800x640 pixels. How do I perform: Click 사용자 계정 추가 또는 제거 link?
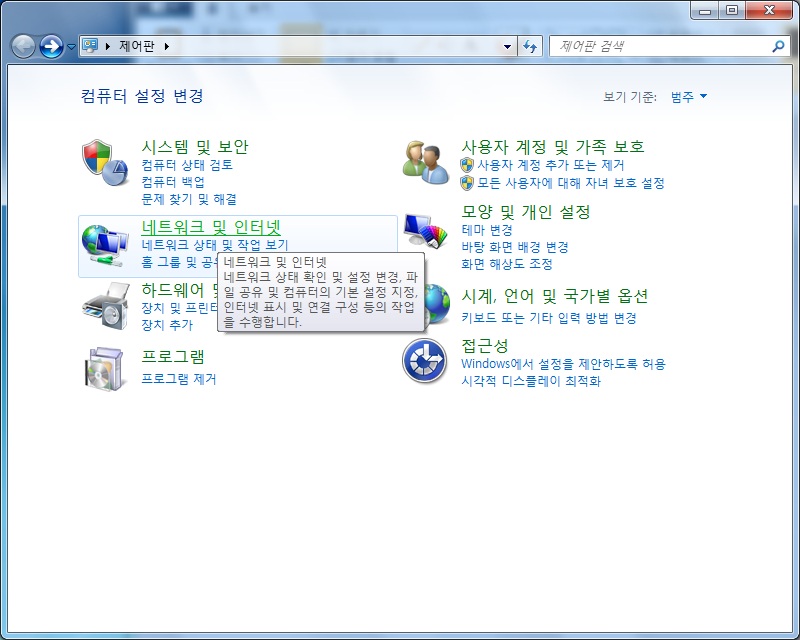click(x=551, y=165)
